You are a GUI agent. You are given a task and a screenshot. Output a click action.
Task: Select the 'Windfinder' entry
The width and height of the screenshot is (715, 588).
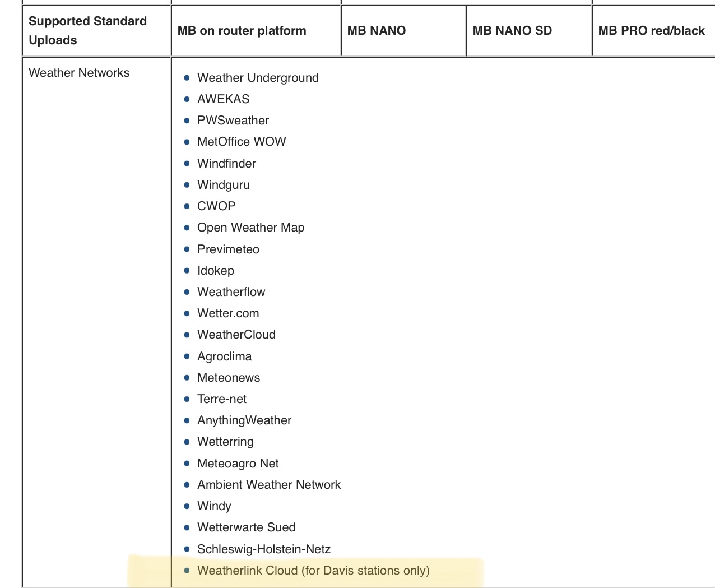[226, 164]
